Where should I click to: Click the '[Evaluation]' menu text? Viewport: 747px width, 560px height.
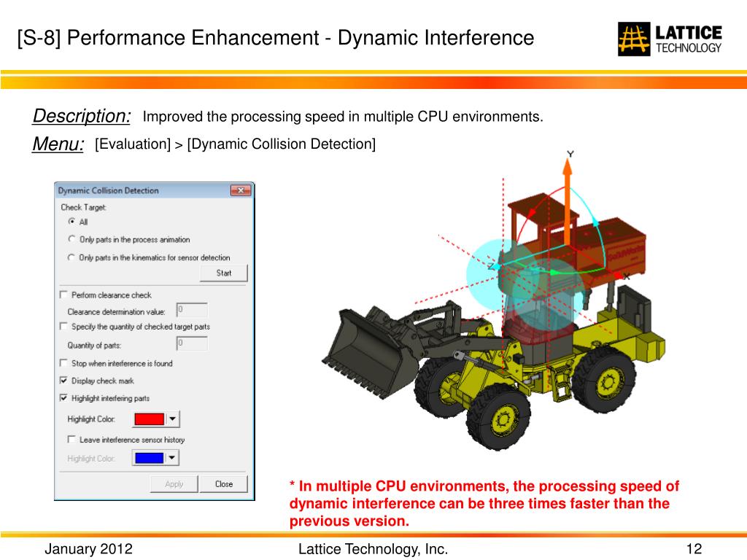133,144
